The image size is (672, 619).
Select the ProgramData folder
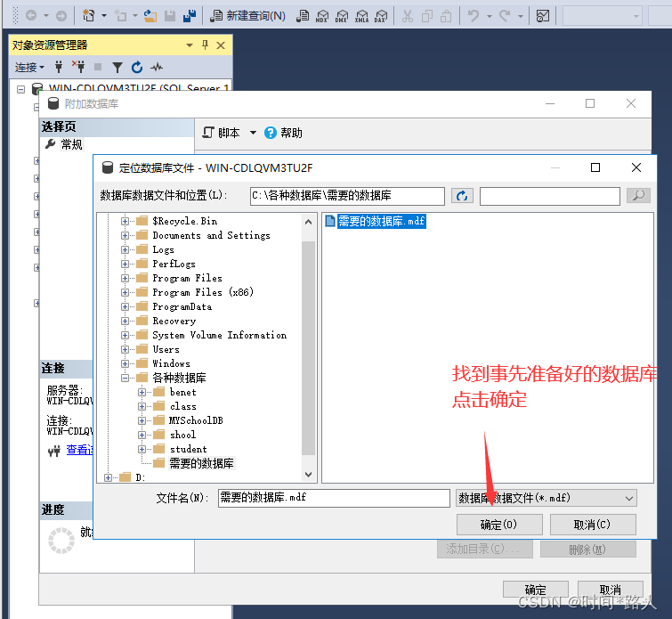click(182, 306)
